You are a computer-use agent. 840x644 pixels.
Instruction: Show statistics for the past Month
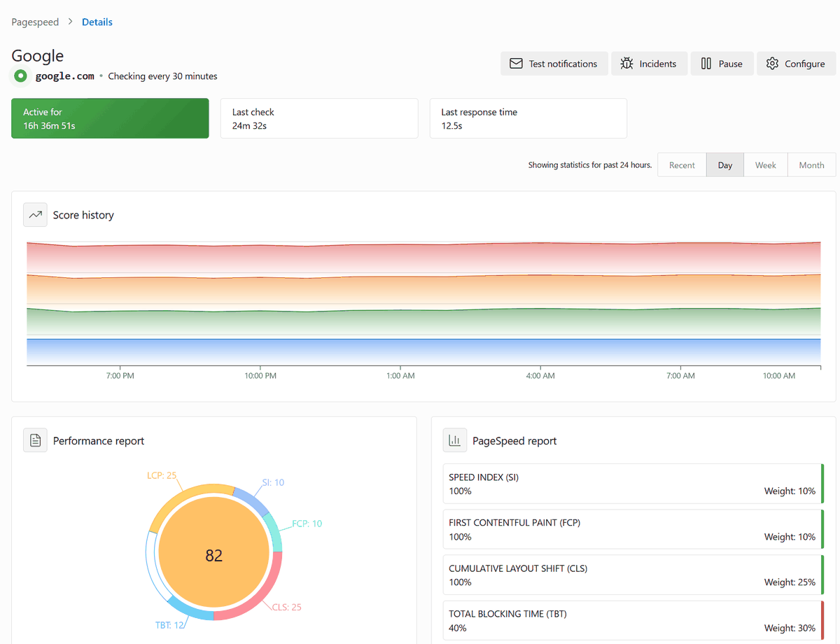point(811,165)
